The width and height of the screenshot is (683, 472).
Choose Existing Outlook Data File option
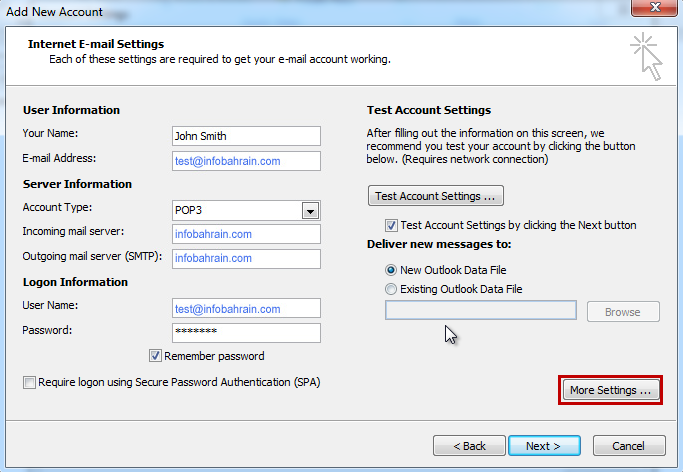[391, 289]
